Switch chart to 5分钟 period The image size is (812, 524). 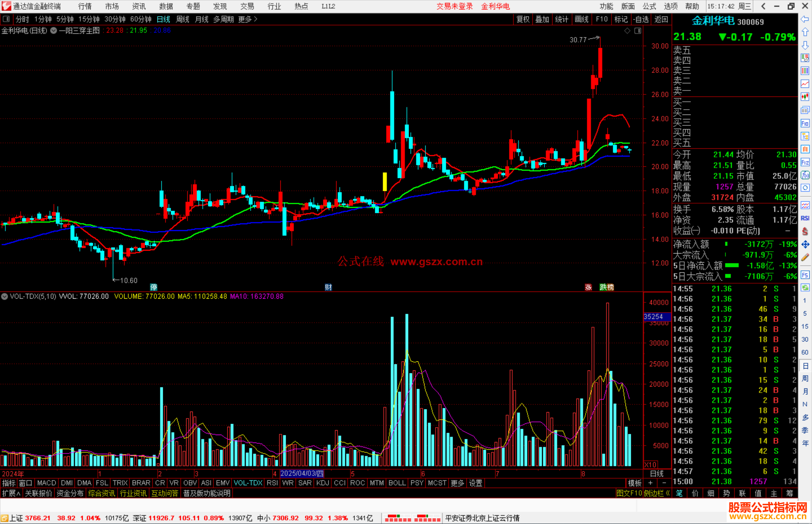pos(65,19)
